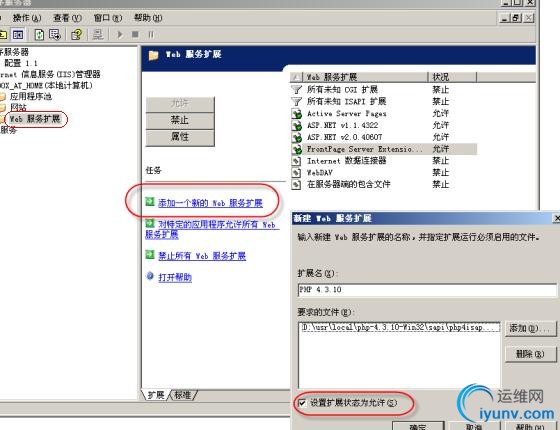Screen dimensions: 560x430
Task: Click the 添加 button in dialog
Action: (531, 328)
